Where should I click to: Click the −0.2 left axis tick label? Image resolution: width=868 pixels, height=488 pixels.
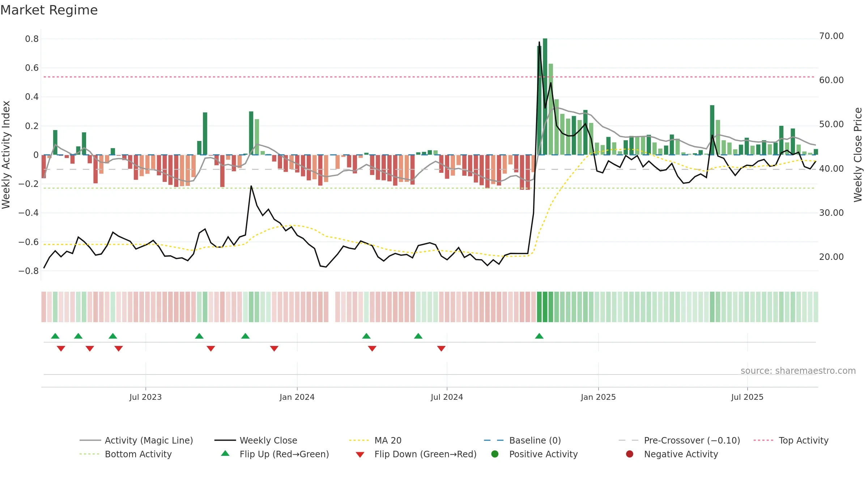point(29,184)
